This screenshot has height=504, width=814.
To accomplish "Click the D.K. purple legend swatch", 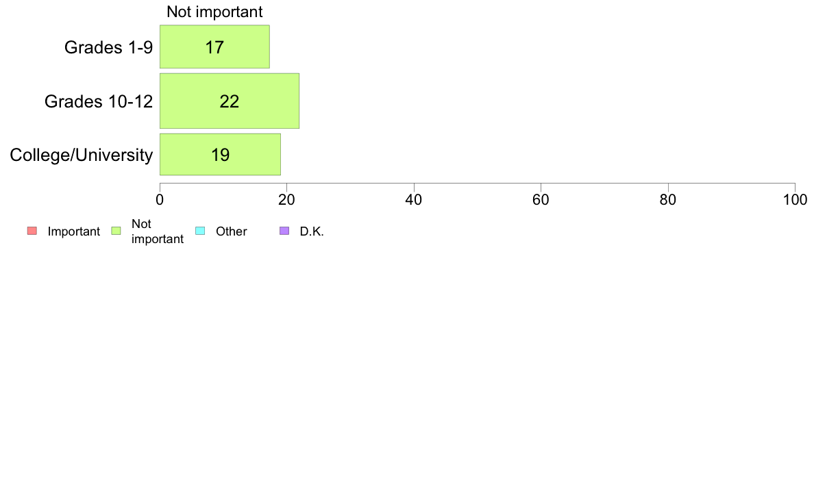I will (284, 231).
